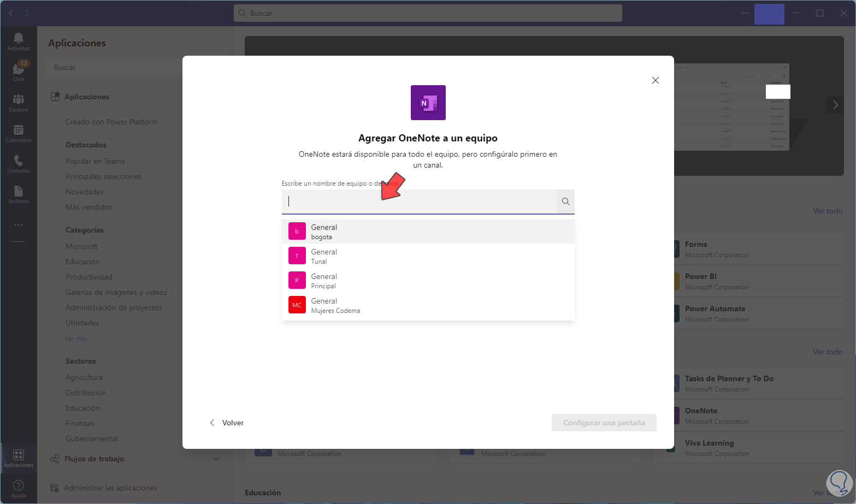Open the OneNote app card
Viewport: 856px width, 504px height.
pos(759,416)
